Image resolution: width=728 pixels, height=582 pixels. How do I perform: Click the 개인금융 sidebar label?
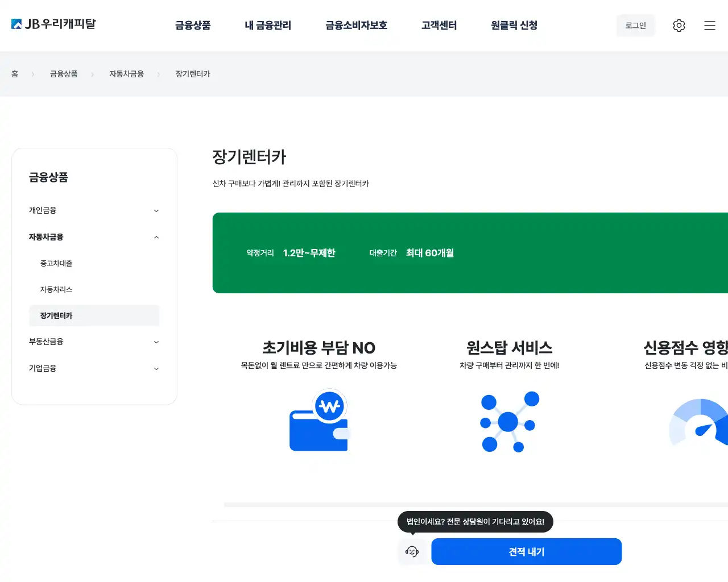(x=43, y=210)
